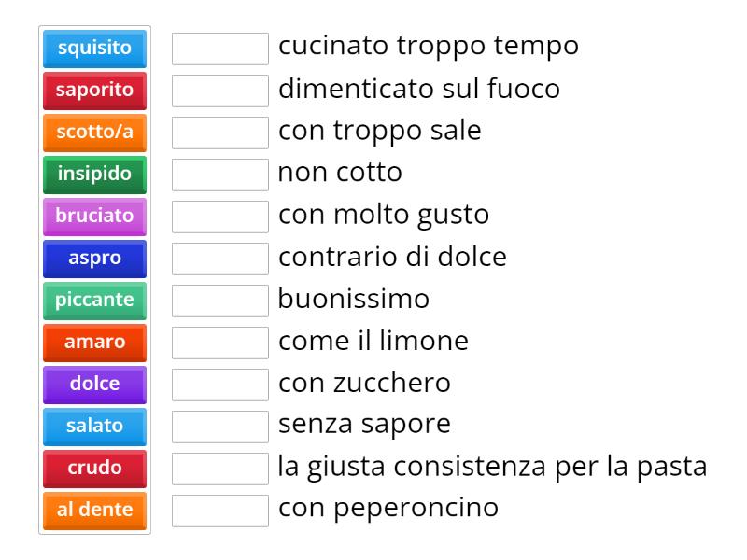Select the box beside "non cotto"
747x560 pixels.
(218, 173)
